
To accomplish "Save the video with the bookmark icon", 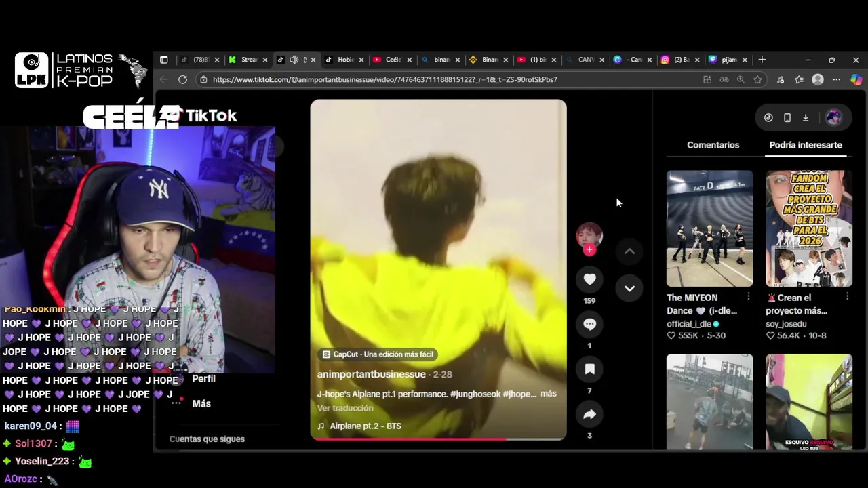I will [x=589, y=369].
